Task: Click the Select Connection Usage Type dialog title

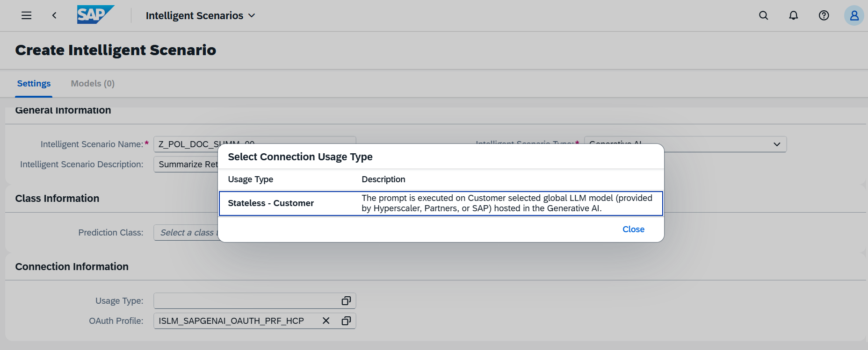Action: [300, 157]
